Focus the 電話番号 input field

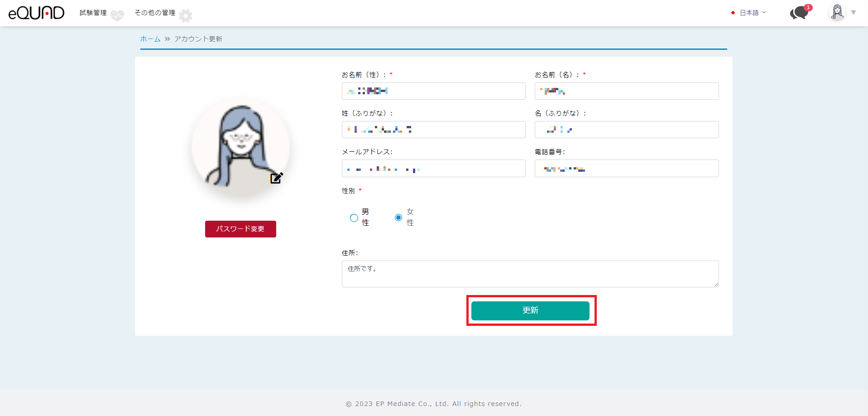[x=626, y=169]
